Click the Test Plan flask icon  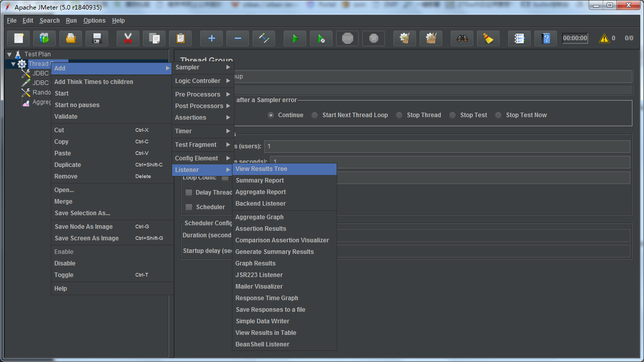pyautogui.click(x=18, y=54)
